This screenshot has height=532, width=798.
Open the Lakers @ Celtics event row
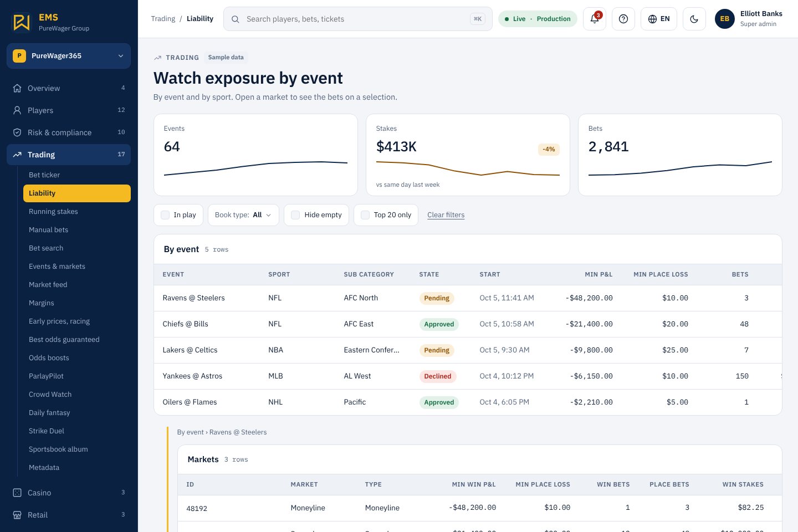pyautogui.click(x=468, y=350)
